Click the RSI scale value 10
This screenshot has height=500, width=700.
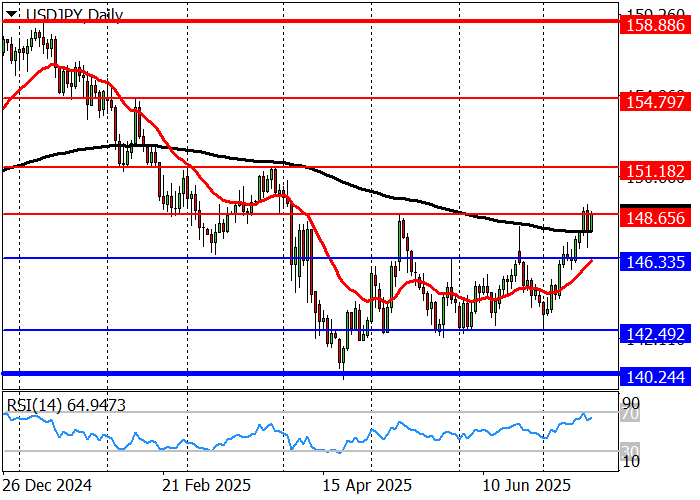631,462
